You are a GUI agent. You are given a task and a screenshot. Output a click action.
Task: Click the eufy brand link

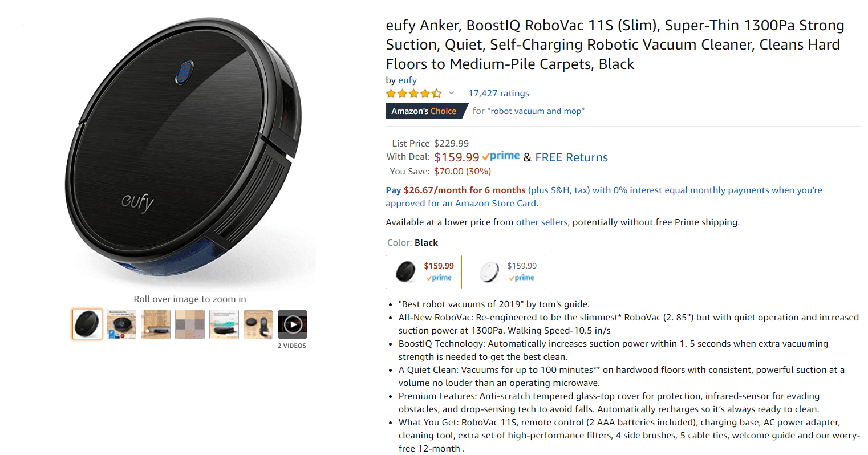point(407,80)
